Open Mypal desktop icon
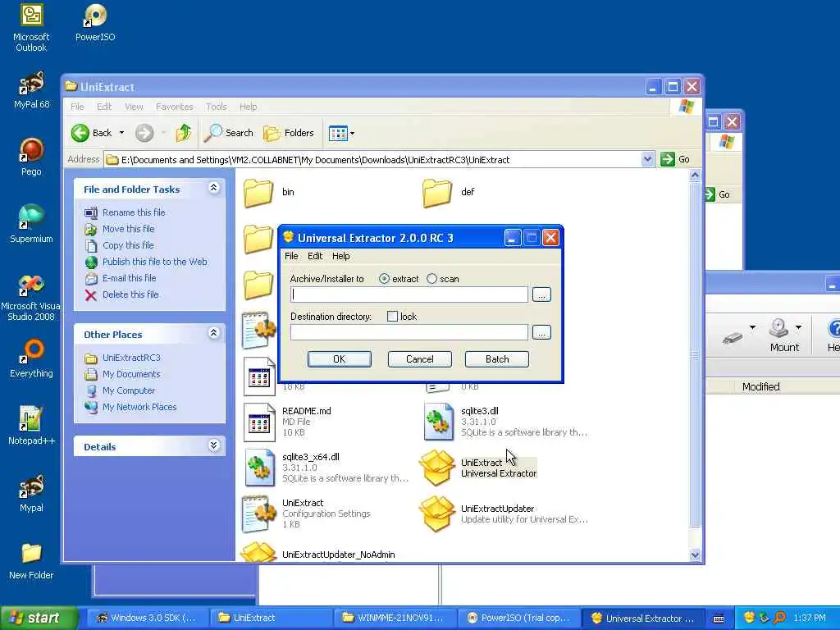Viewport: 840px width, 630px height. pos(31,493)
